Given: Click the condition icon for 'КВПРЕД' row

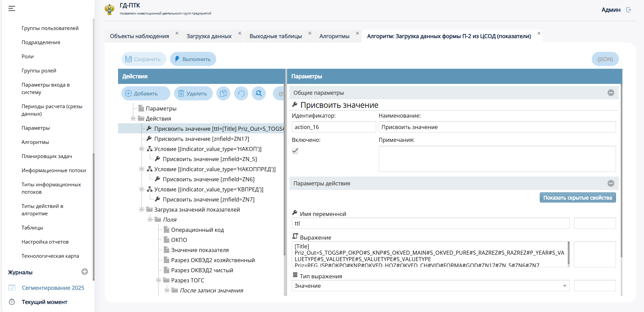Looking at the screenshot, I should pos(149,189).
